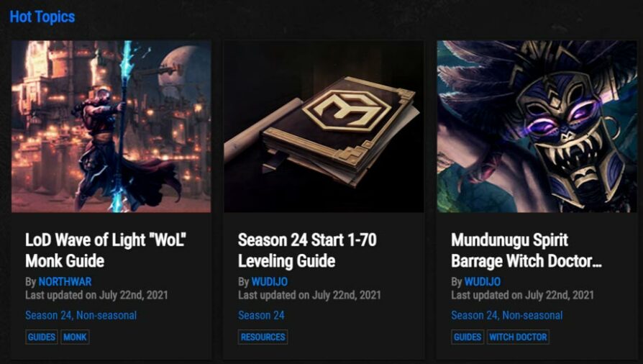Click Leveling Guide's last updated date text
643x364 pixels.
tap(309, 295)
